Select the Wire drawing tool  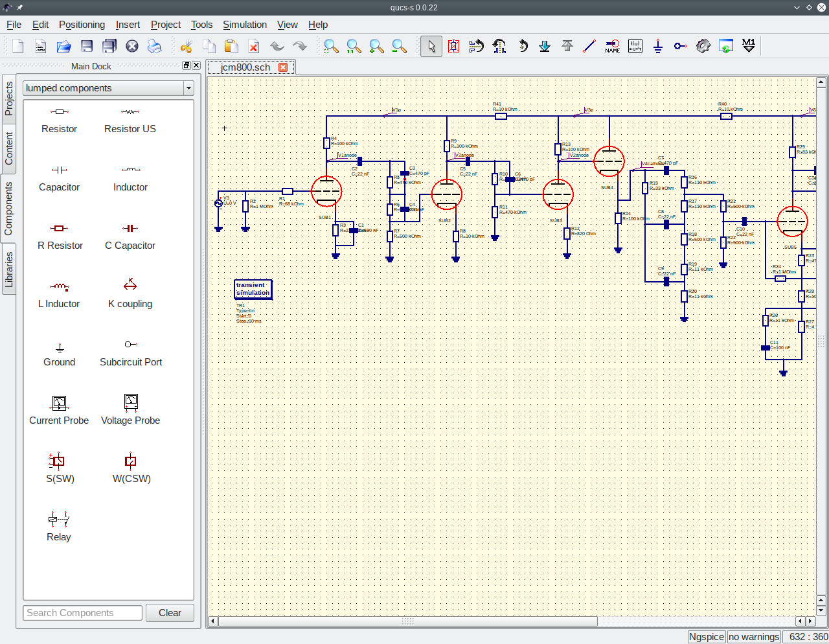pos(589,46)
